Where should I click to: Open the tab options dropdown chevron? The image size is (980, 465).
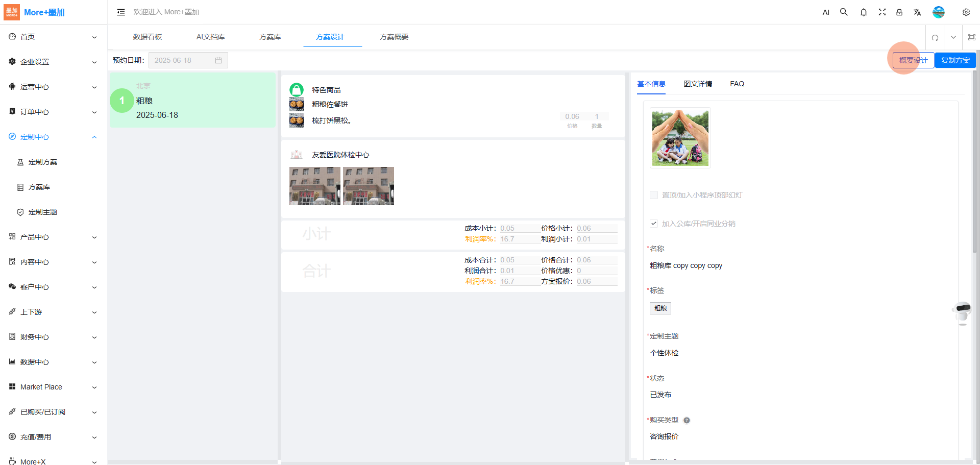(953, 37)
